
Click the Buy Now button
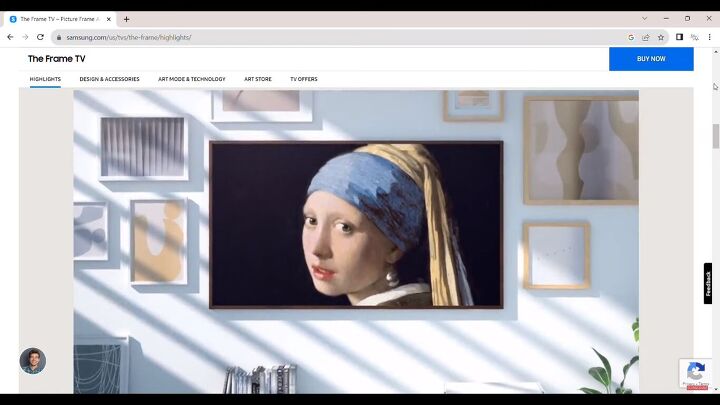click(651, 59)
